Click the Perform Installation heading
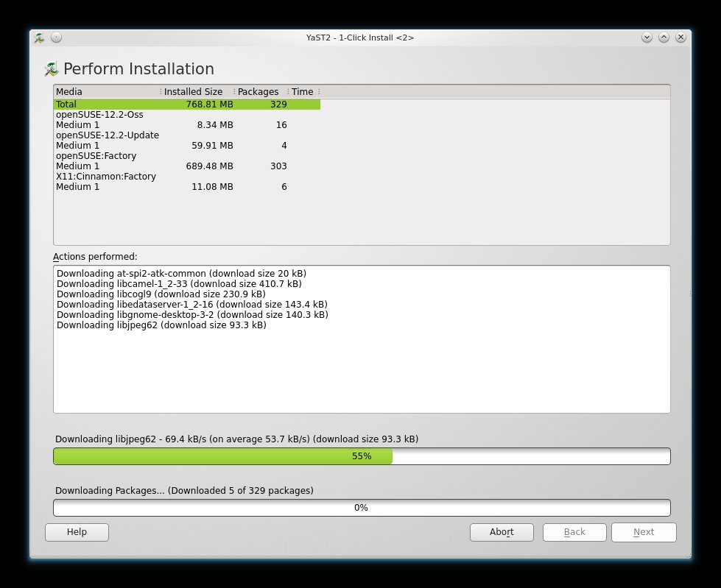The image size is (721, 588). [138, 69]
